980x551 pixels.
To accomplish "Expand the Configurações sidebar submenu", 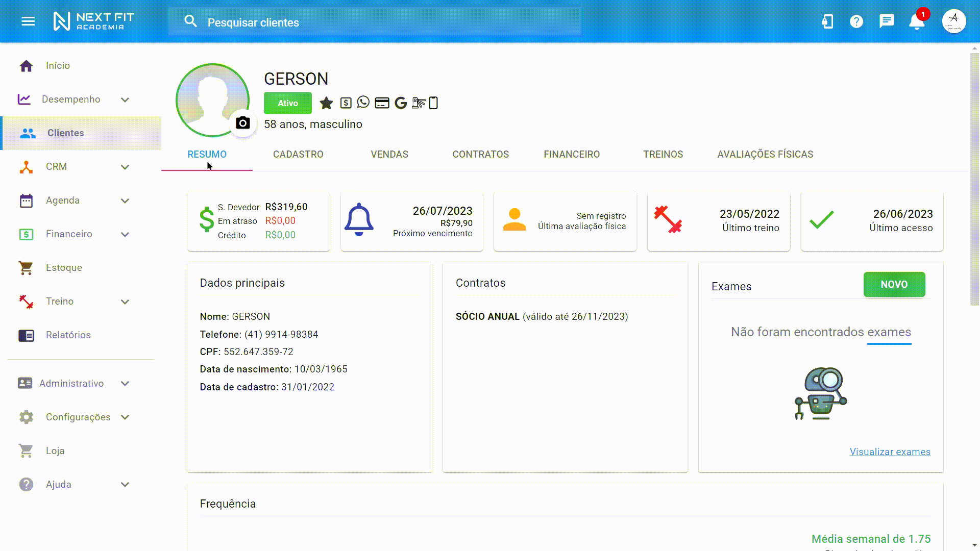I will [125, 417].
